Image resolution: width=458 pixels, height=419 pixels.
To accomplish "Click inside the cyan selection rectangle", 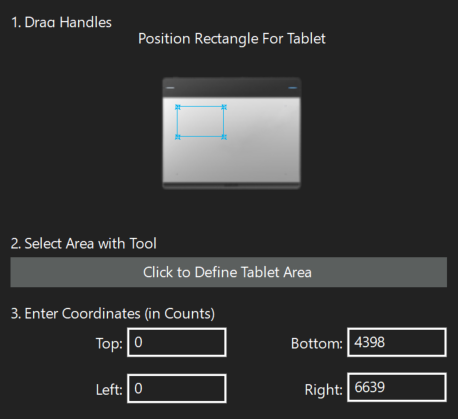I will tap(201, 122).
